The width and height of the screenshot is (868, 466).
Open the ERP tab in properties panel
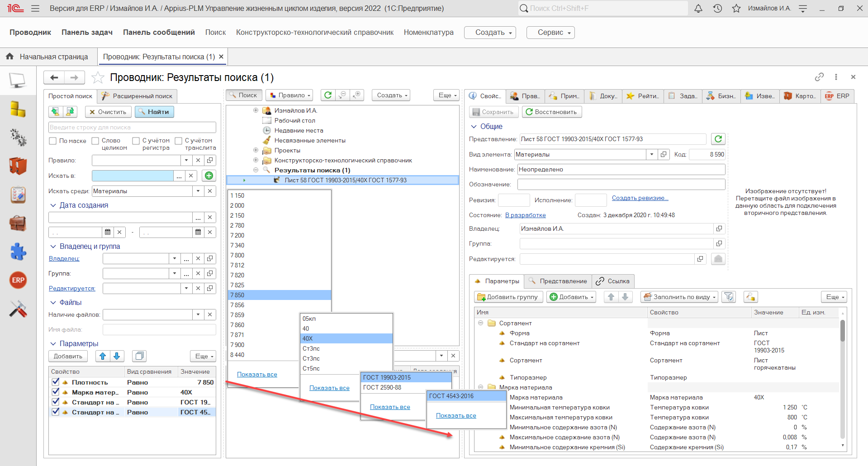pos(838,96)
